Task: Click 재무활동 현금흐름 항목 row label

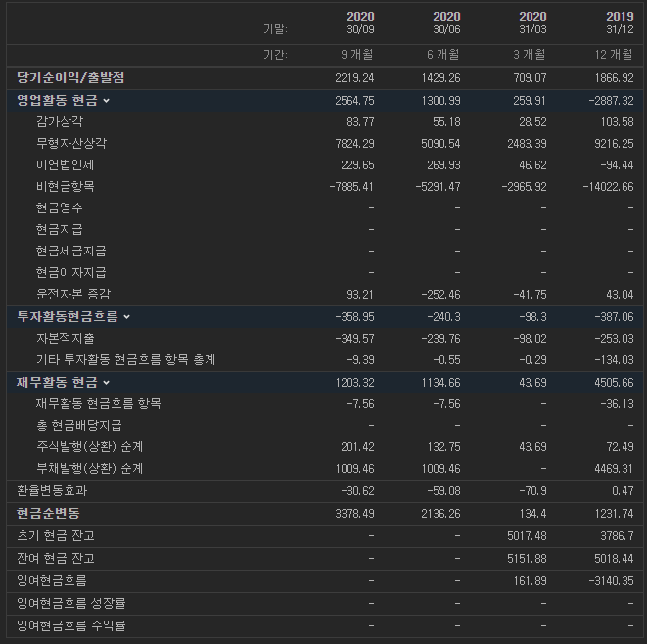Action: click(98, 403)
